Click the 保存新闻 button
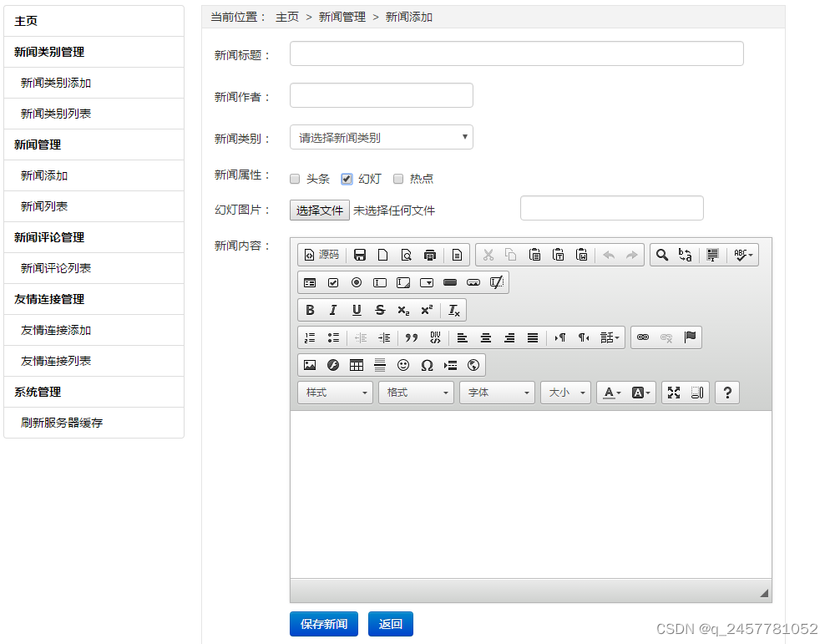 click(324, 624)
